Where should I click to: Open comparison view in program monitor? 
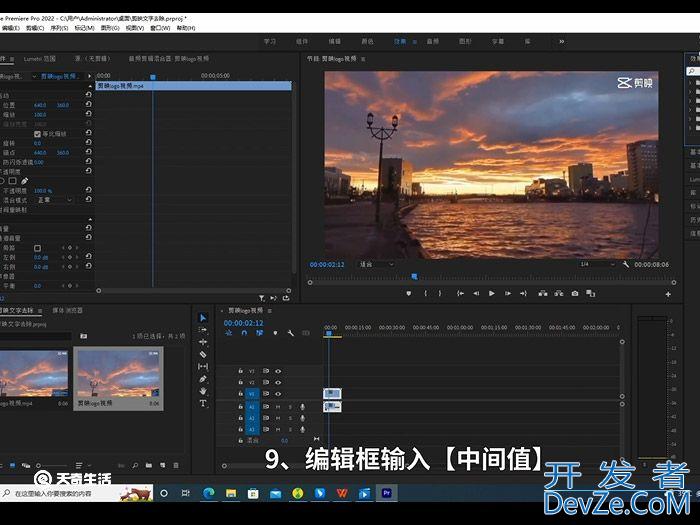click(591, 293)
